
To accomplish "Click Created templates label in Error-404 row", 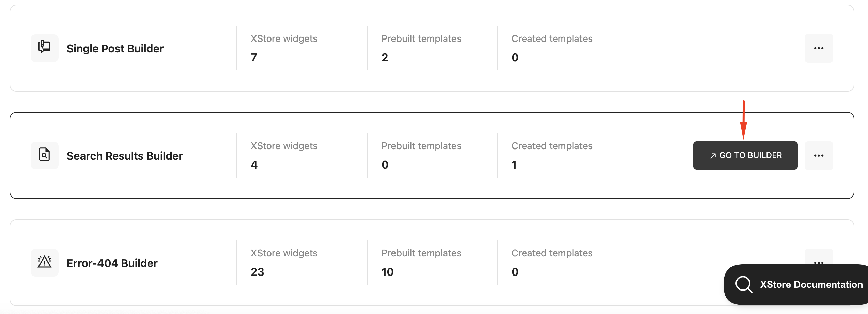I will click(x=552, y=253).
